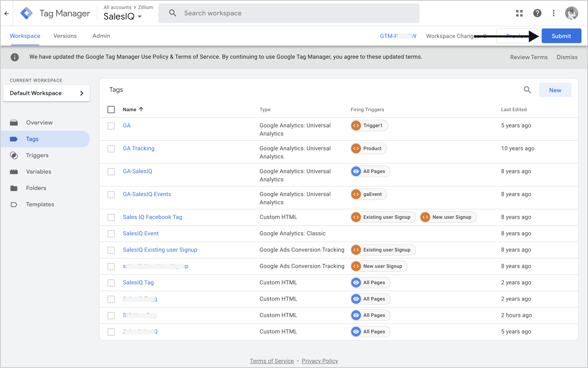Open the GA Tracking tag link
This screenshot has height=368, width=588.
pos(138,148)
